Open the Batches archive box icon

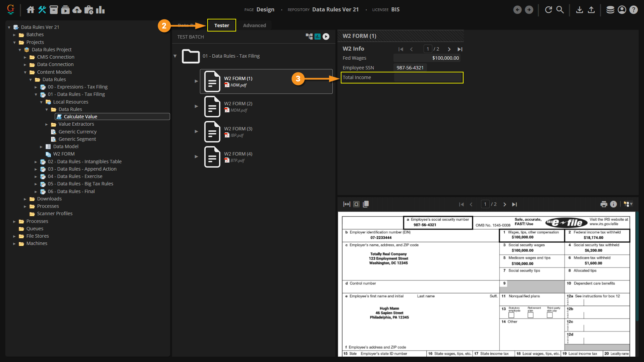point(54,10)
